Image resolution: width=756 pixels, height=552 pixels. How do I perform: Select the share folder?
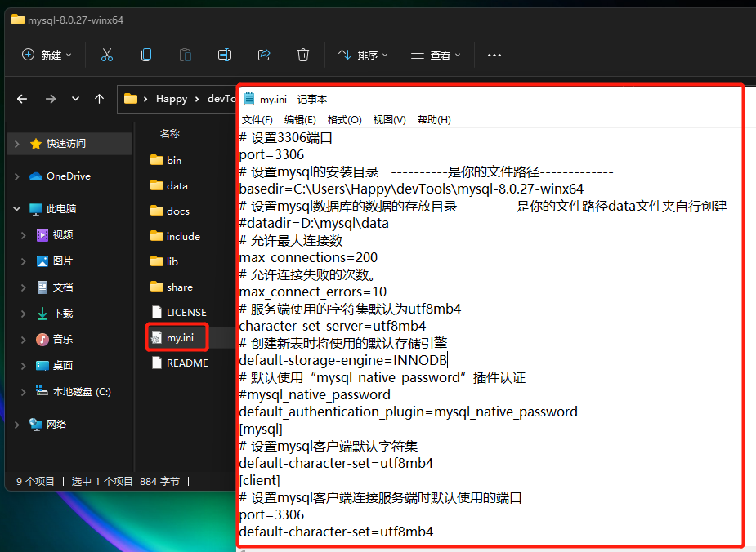pos(172,287)
